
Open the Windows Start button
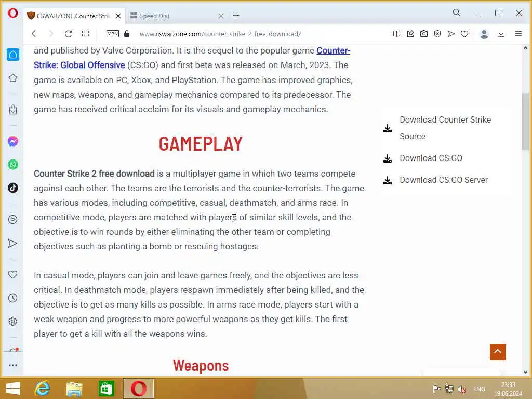point(13,389)
